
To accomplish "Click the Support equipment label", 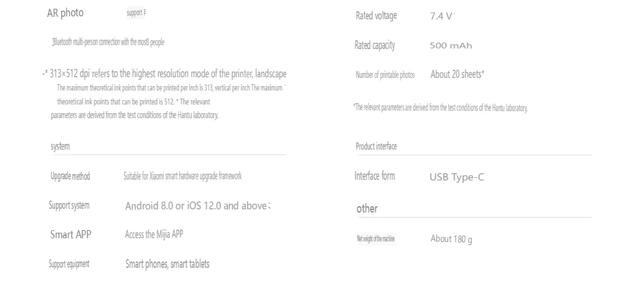I will (69, 264).
